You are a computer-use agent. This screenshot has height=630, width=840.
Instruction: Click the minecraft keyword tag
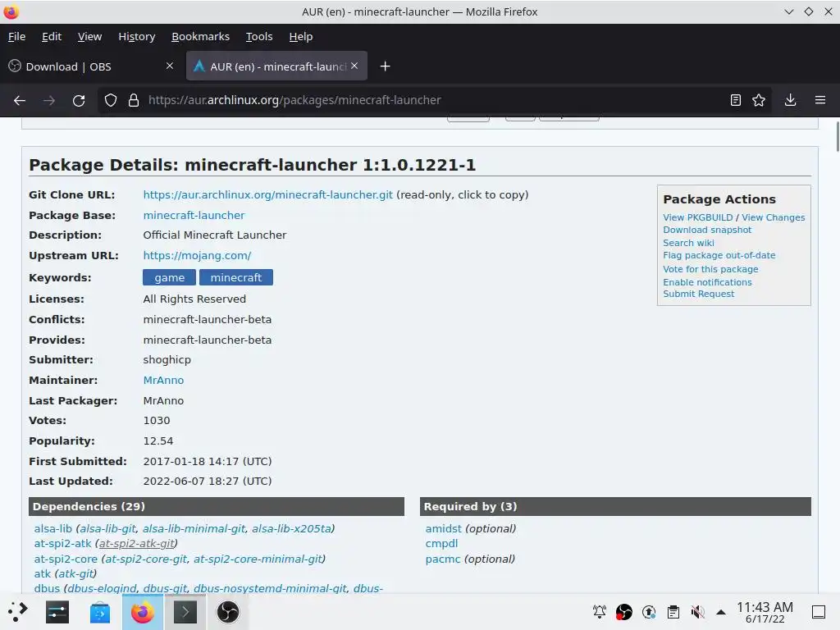pos(236,277)
